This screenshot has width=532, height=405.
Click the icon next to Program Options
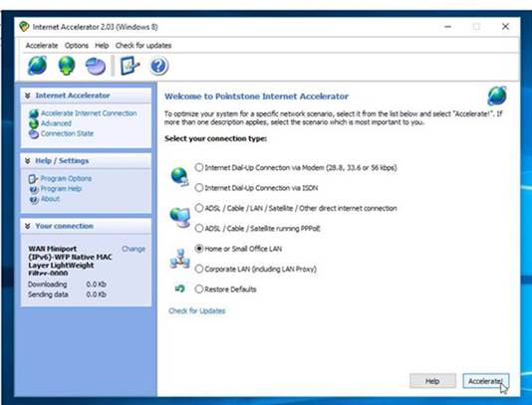33,178
